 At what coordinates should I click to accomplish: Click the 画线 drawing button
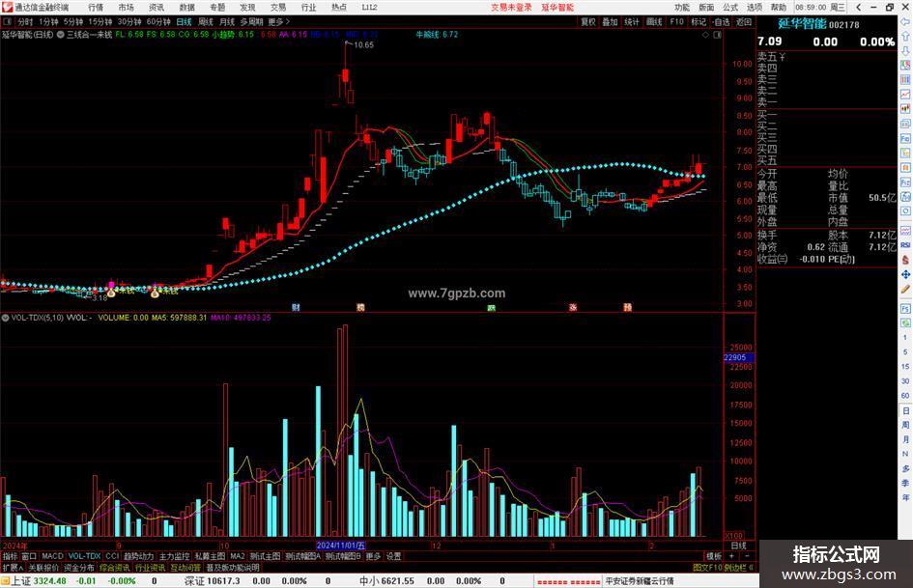click(654, 21)
